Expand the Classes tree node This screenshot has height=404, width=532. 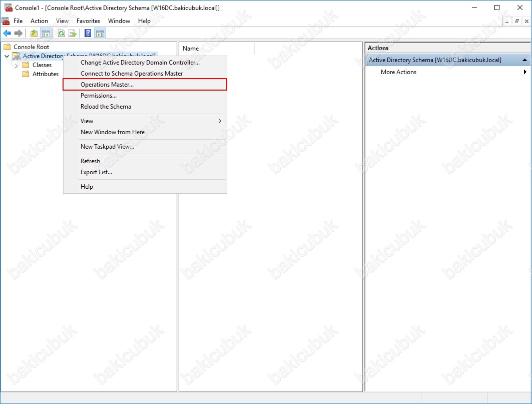point(16,65)
